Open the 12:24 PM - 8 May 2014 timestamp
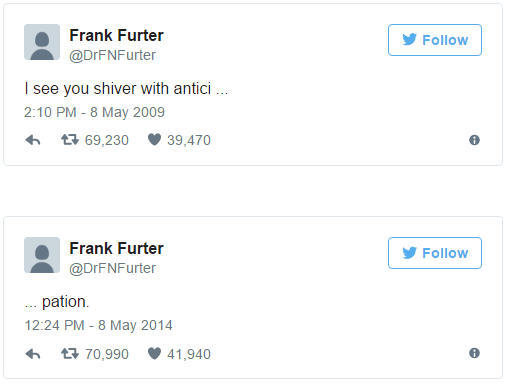506x386 pixels. pyautogui.click(x=98, y=325)
